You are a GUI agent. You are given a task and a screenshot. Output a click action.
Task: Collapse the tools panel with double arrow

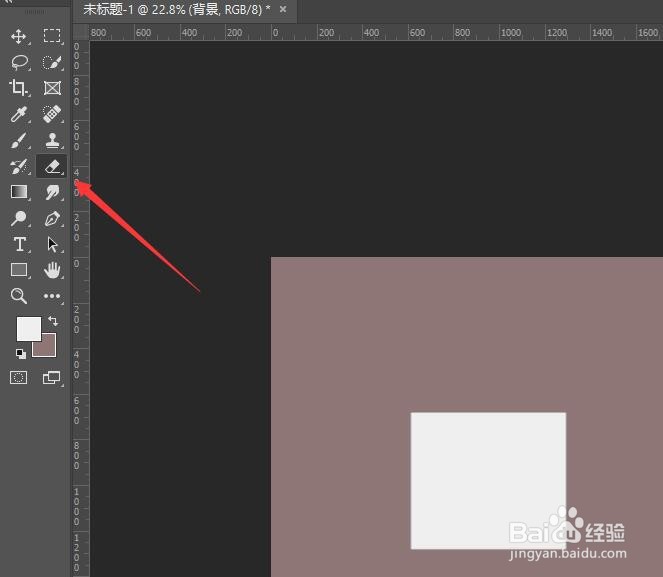click(7, 2)
